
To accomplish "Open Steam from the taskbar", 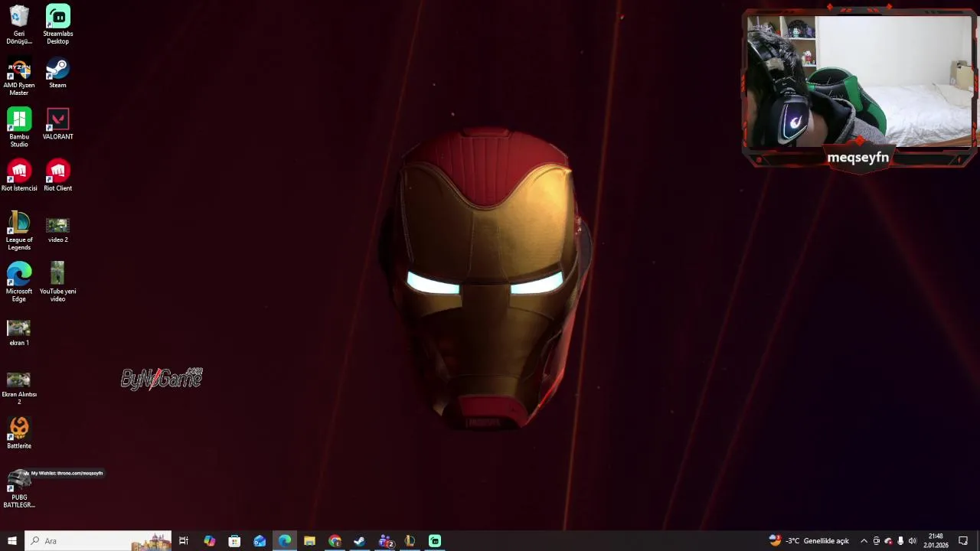I will (x=359, y=541).
